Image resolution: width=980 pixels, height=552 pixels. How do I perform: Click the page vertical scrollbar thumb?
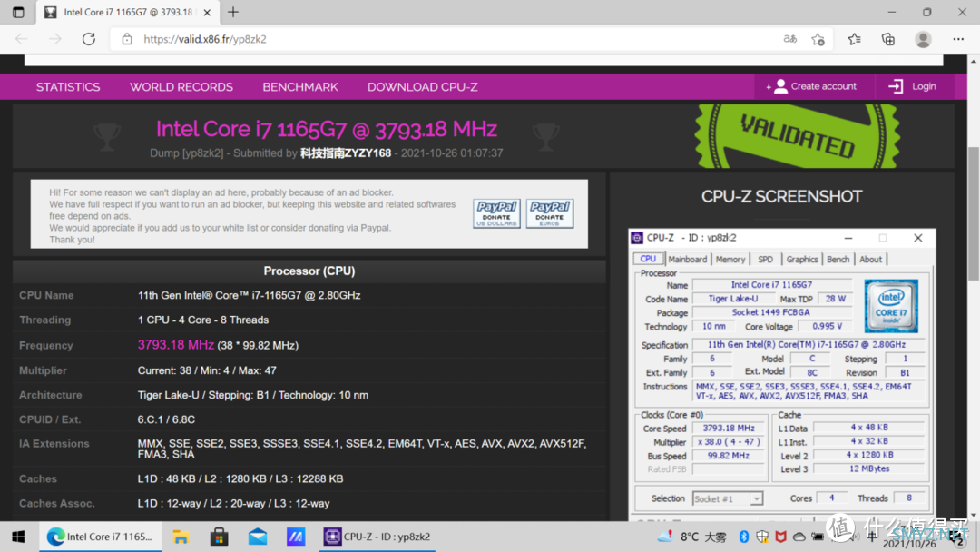pyautogui.click(x=973, y=213)
